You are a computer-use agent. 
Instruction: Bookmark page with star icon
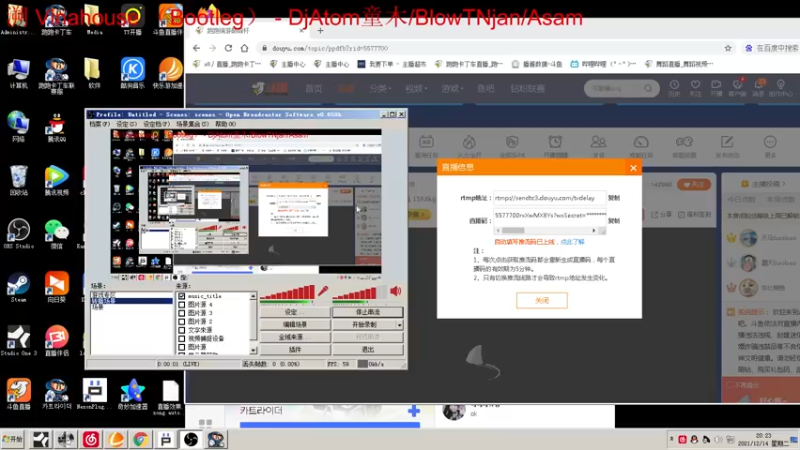click(728, 48)
